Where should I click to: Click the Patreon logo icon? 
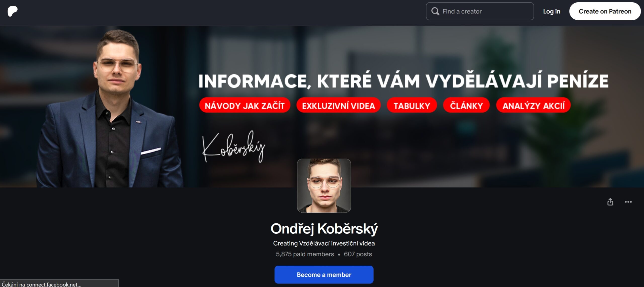point(13,11)
